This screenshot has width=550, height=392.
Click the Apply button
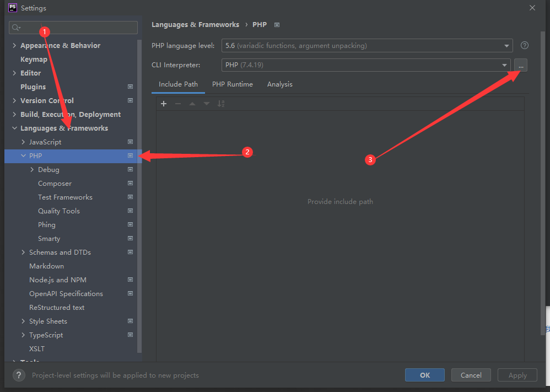(x=517, y=375)
